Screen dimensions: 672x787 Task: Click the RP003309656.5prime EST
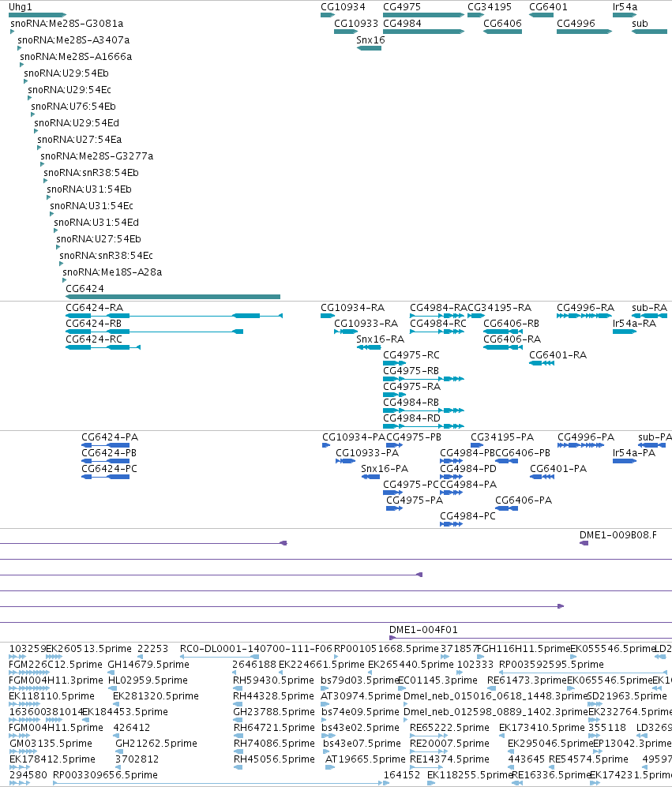pos(219,783)
